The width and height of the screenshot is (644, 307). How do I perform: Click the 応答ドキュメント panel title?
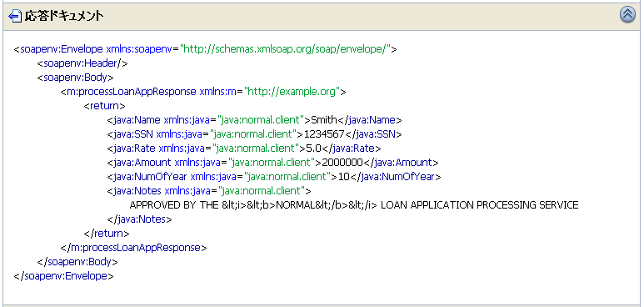63,16
